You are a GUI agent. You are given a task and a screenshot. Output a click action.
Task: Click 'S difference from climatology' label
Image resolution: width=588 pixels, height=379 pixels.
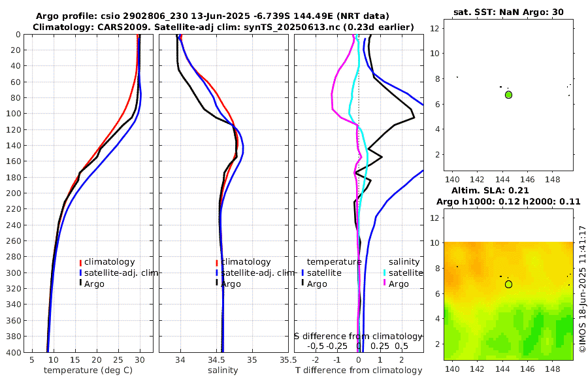pyautogui.click(x=358, y=337)
